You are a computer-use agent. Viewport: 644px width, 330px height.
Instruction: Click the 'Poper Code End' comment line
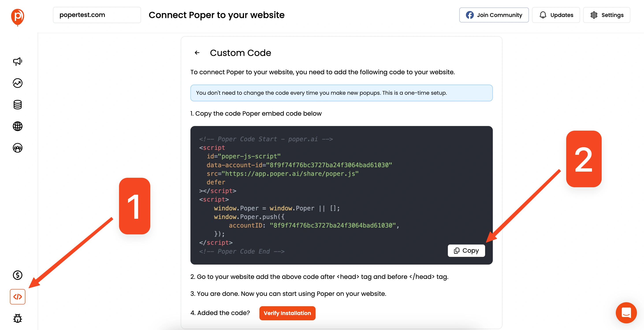242,251
